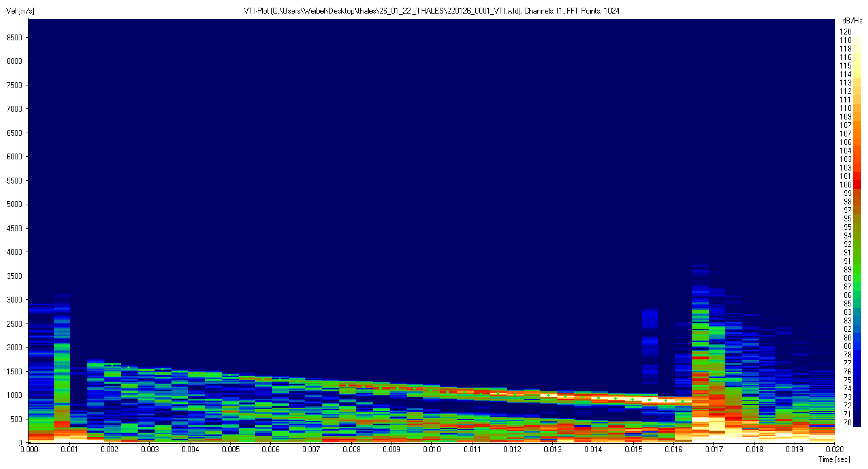Click the Time [sec] axis label

tap(834, 459)
